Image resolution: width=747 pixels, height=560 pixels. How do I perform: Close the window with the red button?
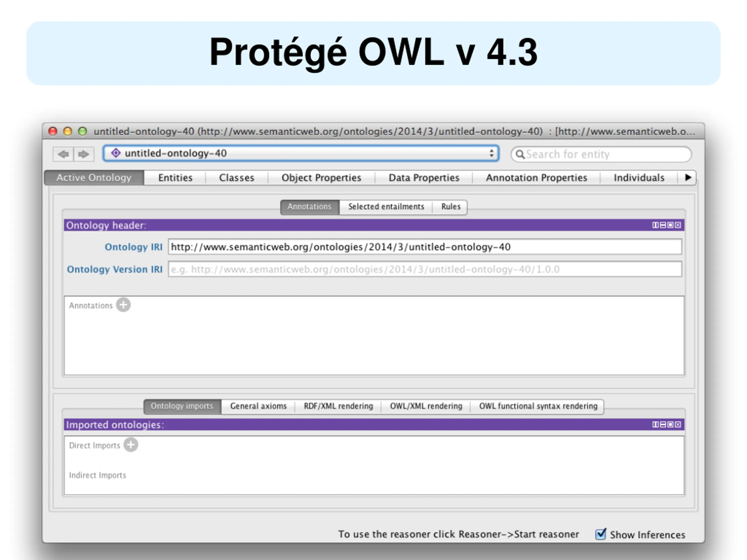pyautogui.click(x=53, y=131)
